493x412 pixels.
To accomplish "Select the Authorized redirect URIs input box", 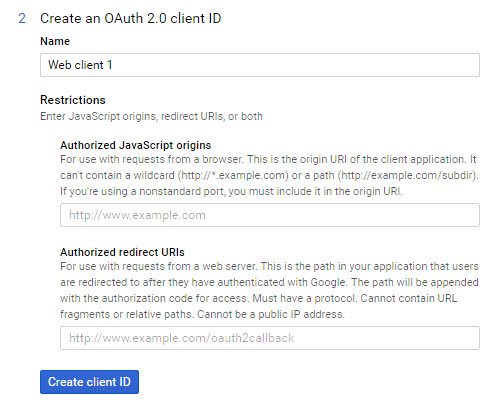I will coord(270,338).
